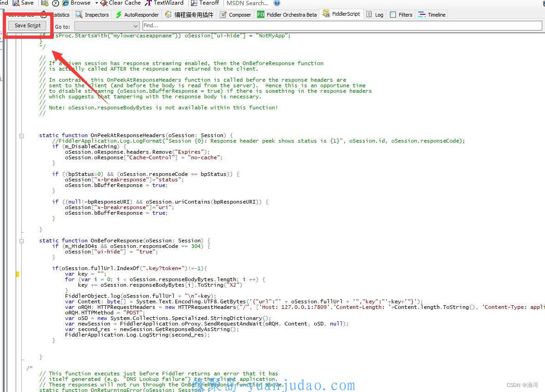Click into the Find text field

pos(341,26)
